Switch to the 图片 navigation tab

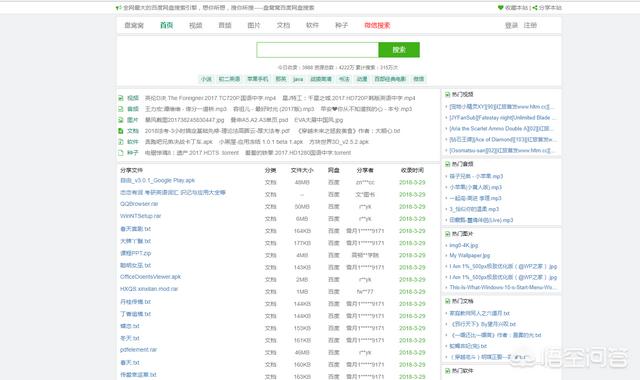pos(254,25)
